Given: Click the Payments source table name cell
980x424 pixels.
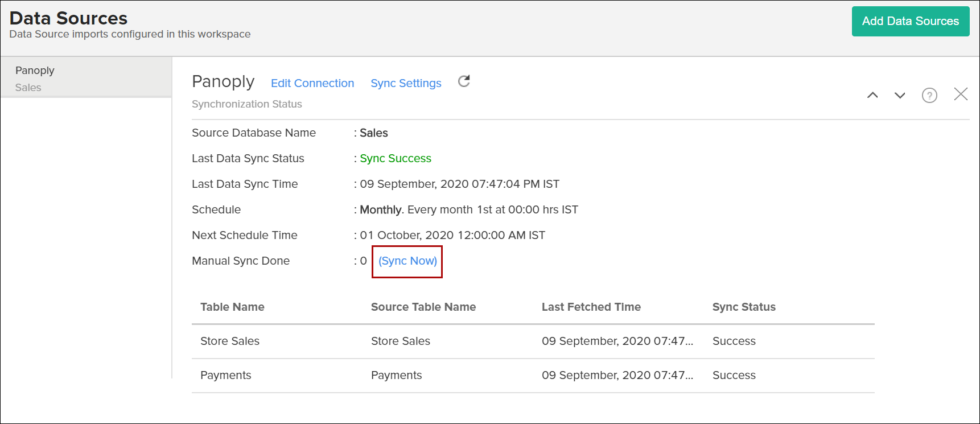Looking at the screenshot, I should pyautogui.click(x=397, y=376).
